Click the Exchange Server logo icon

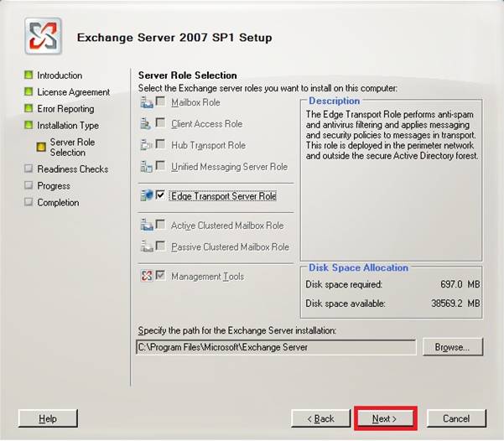click(43, 36)
